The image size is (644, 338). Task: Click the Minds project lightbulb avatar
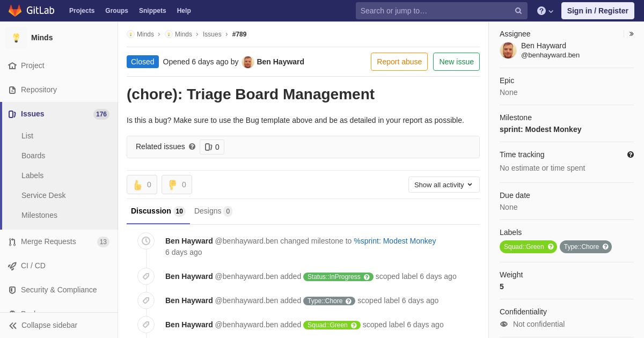tap(16, 38)
